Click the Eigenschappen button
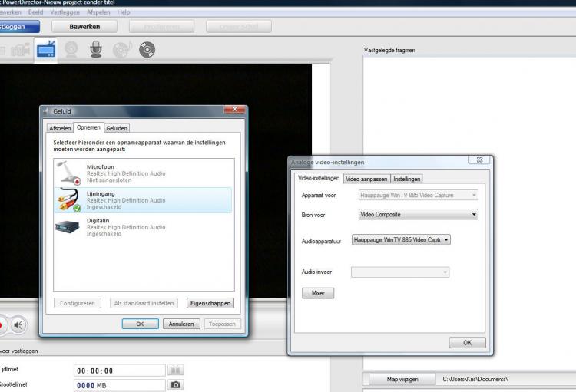This screenshot has width=576, height=392. pyautogui.click(x=210, y=303)
